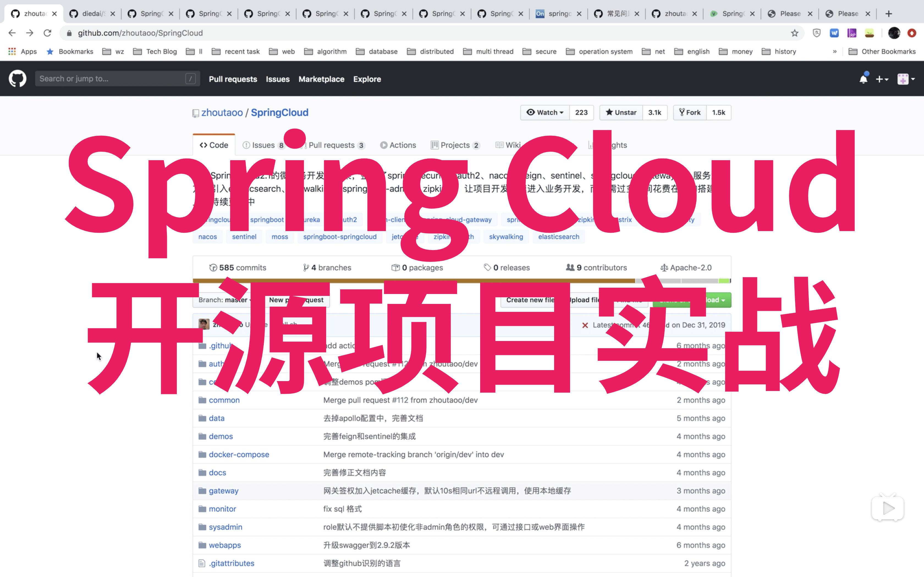The width and height of the screenshot is (924, 577).
Task: Toggle the Fork button
Action: coord(690,112)
